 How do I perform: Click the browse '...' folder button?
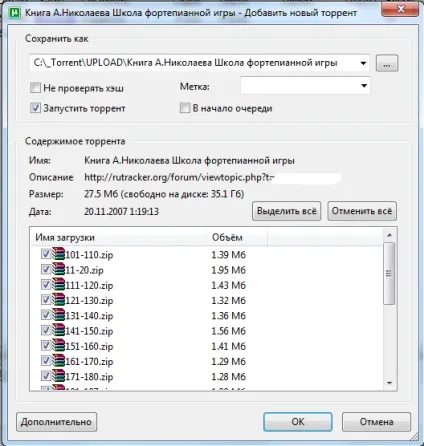(x=387, y=63)
